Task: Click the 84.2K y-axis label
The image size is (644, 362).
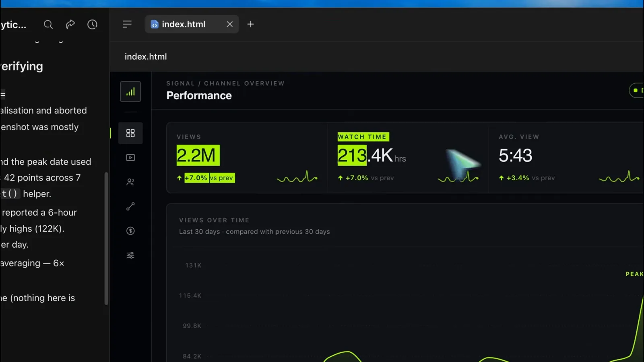Action: coord(192,356)
